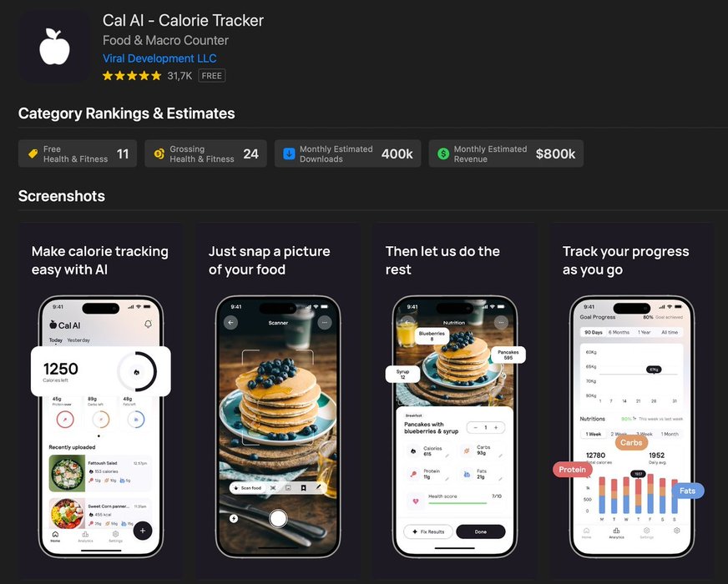The image size is (728, 584).
Task: Open the Viral Development LLC developer link
Action: point(159,58)
